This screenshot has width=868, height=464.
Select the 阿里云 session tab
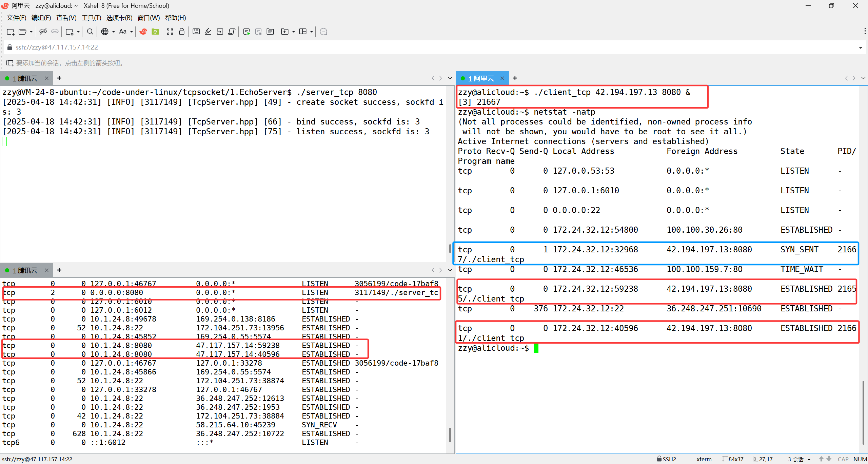481,78
